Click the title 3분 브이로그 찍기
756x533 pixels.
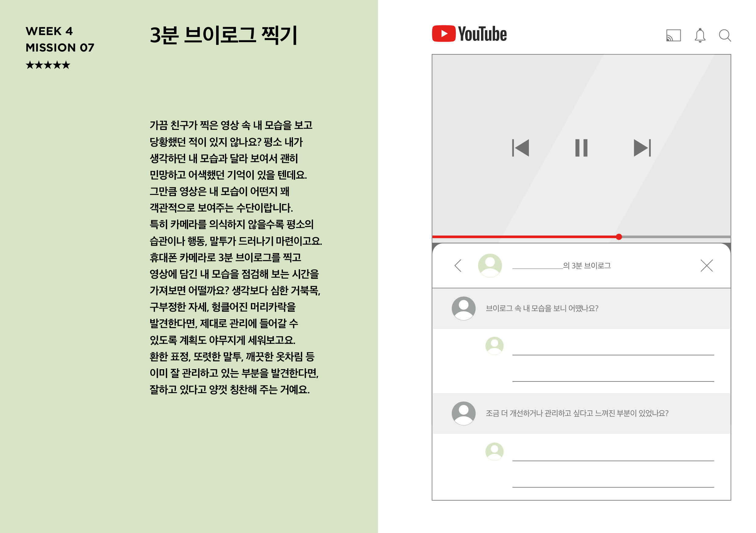pos(223,35)
